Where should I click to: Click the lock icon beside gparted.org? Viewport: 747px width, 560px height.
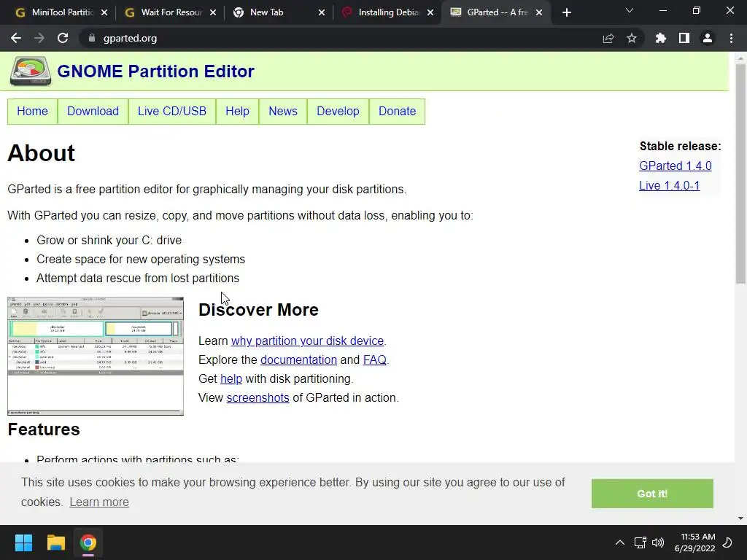tap(92, 38)
